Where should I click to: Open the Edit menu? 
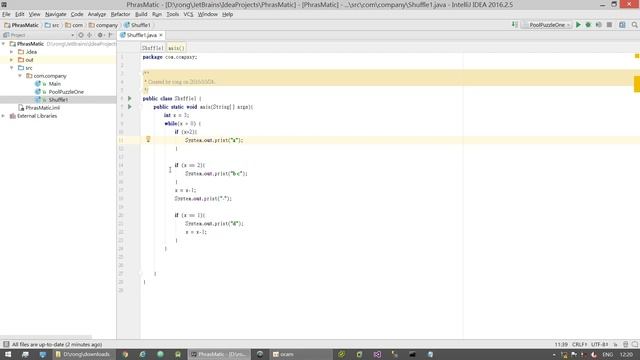pos(20,14)
